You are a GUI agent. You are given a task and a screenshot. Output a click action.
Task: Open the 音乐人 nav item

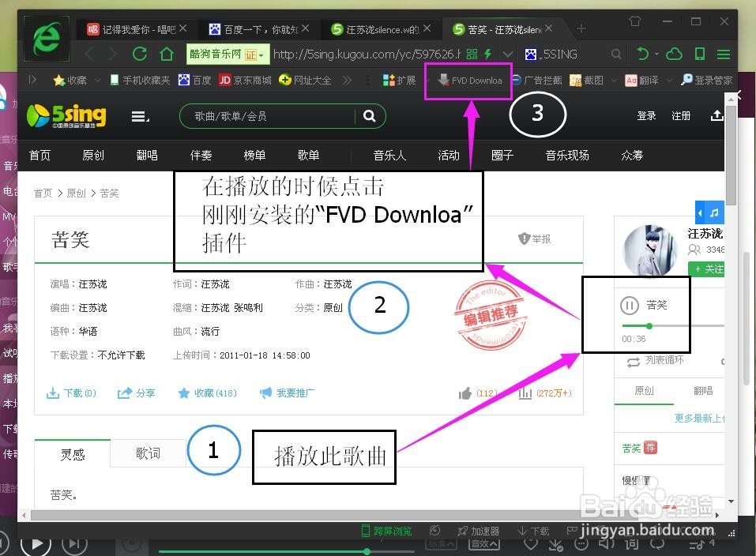click(389, 156)
